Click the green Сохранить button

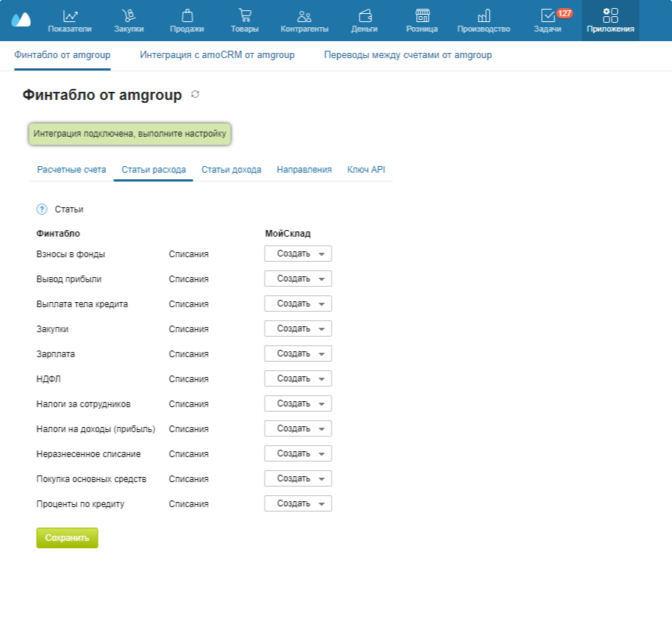pyautogui.click(x=68, y=538)
